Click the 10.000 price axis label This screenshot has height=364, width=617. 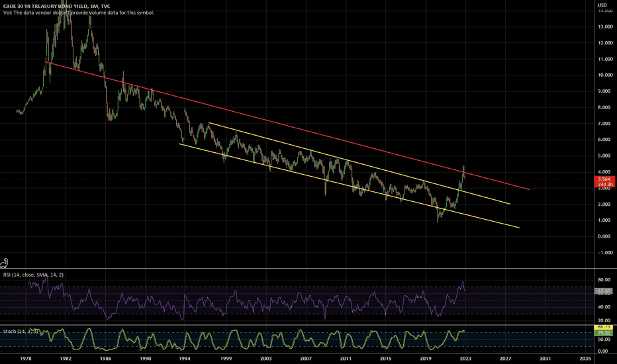[x=605, y=75]
